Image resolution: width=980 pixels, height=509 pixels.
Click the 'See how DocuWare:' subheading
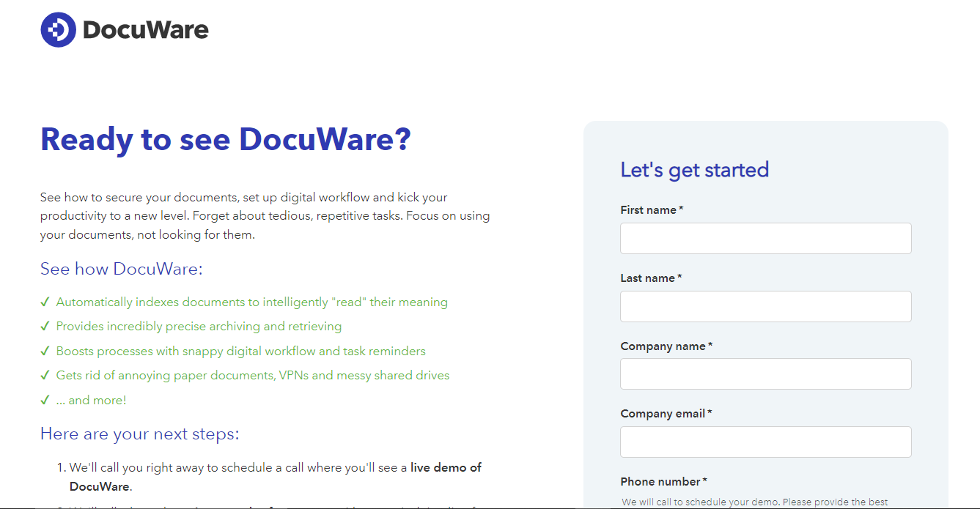(x=121, y=269)
